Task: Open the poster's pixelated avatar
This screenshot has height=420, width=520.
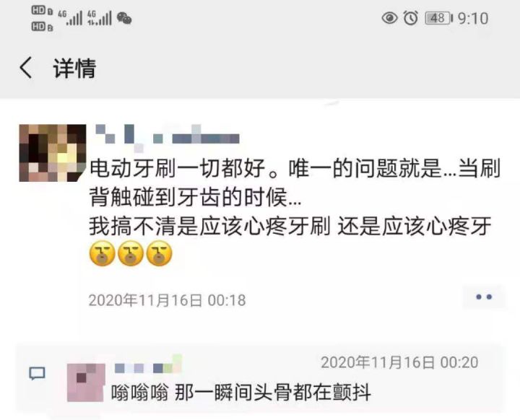Action: [x=53, y=153]
